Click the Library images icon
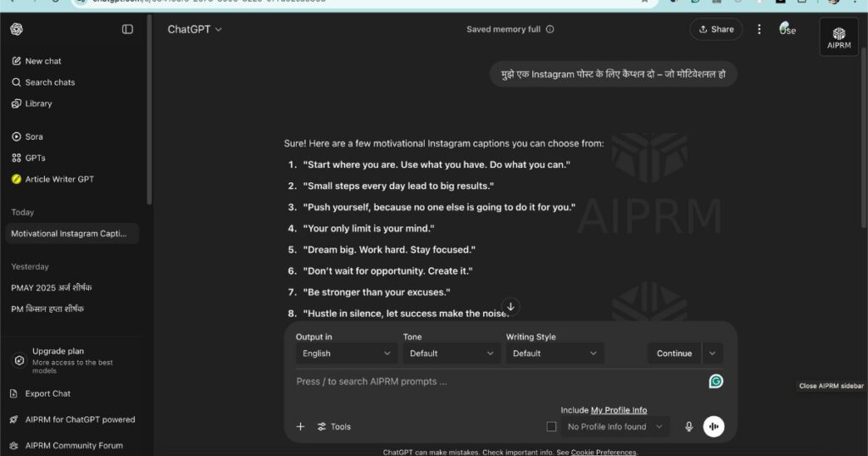868x456 pixels. click(17, 103)
